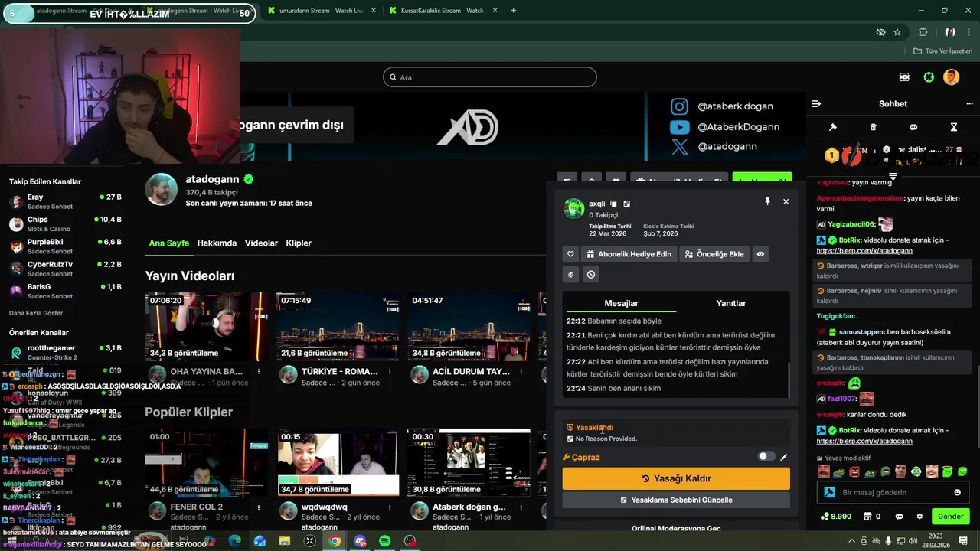This screenshot has width=980, height=551.
Task: Edit the Çapraz setting with pencil icon
Action: [784, 457]
